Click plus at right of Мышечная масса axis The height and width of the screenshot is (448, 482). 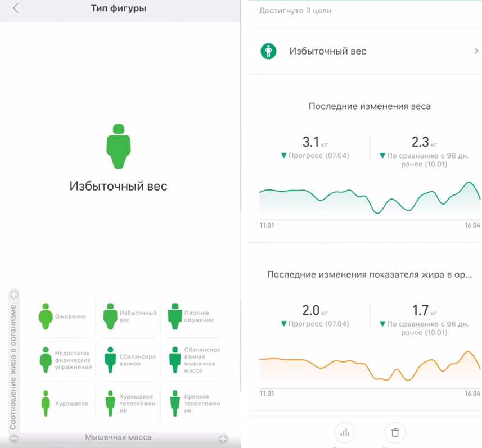[x=223, y=438]
